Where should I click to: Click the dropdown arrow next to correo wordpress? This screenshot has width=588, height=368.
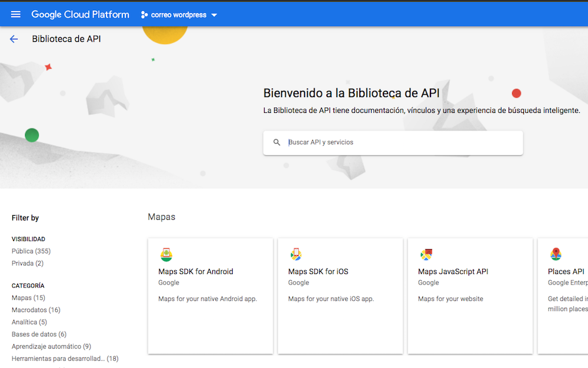(x=214, y=15)
